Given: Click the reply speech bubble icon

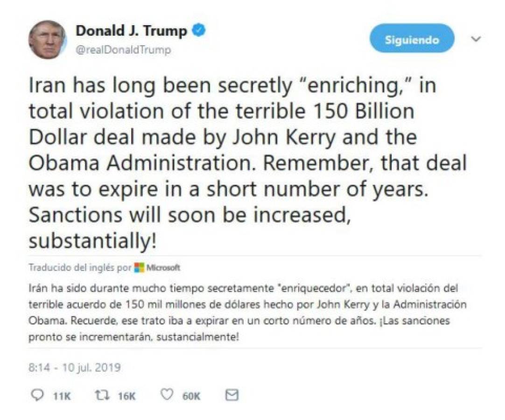Looking at the screenshot, I should (x=36, y=395).
